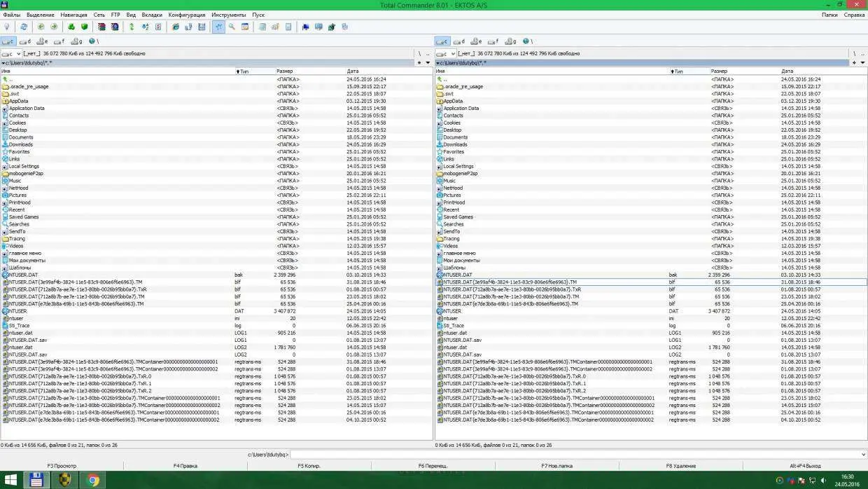The width and height of the screenshot is (868, 489).
Task: Open right panel drive c dropdown
Action: pyautogui.click(x=445, y=53)
